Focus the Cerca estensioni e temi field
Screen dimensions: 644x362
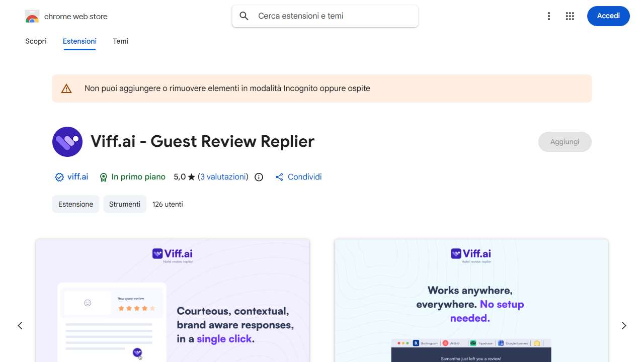click(332, 16)
